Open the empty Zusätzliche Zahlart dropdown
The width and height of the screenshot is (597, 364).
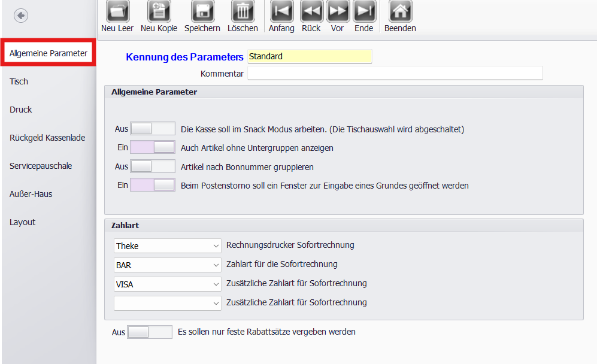168,304
